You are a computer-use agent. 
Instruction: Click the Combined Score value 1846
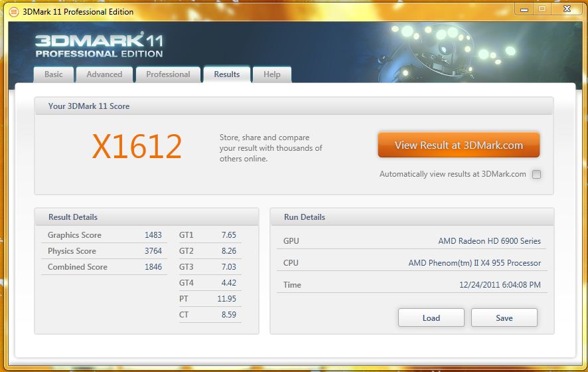[153, 267]
